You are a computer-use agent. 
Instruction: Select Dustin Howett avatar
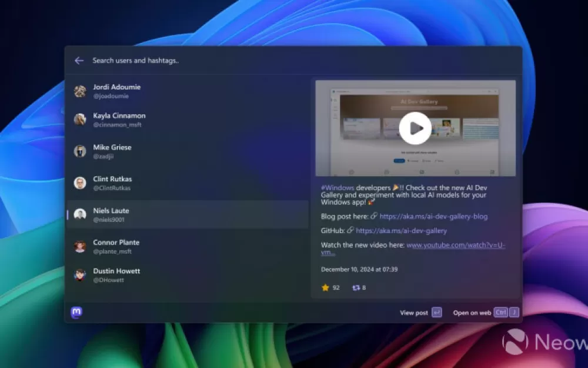click(80, 275)
